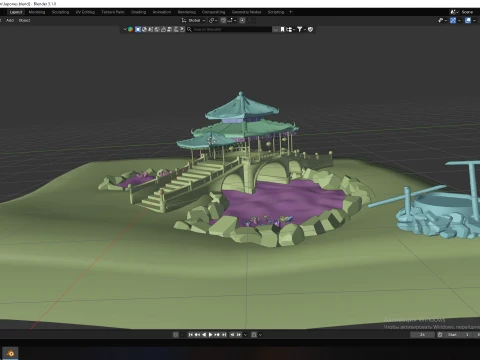The image size is (480, 360).
Task: Open the transform pivot point dropdown
Action: (213, 21)
